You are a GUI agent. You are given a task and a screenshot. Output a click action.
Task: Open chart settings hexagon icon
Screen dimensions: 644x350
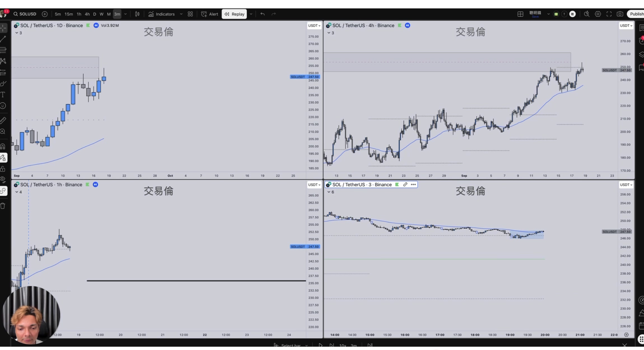tap(598, 14)
